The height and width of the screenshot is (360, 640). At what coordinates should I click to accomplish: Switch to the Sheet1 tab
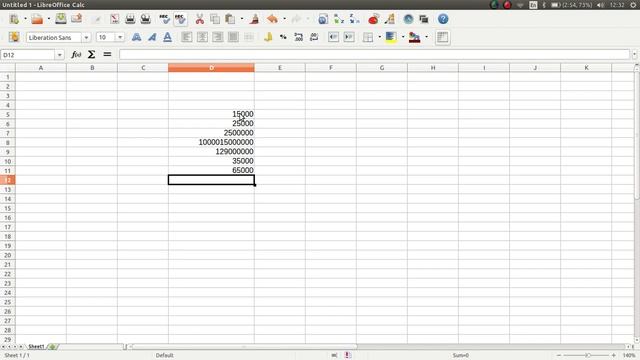[x=36, y=347]
